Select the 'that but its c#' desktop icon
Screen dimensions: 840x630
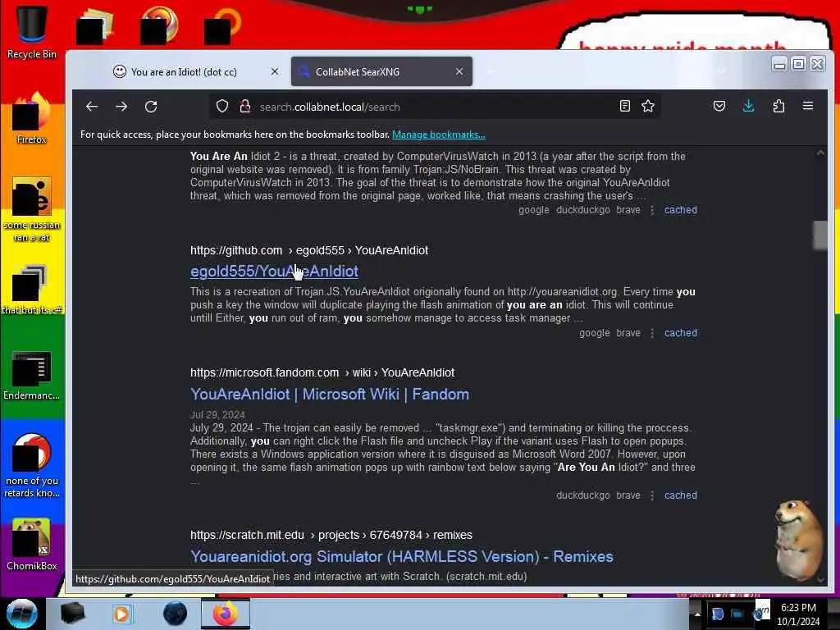(32, 290)
